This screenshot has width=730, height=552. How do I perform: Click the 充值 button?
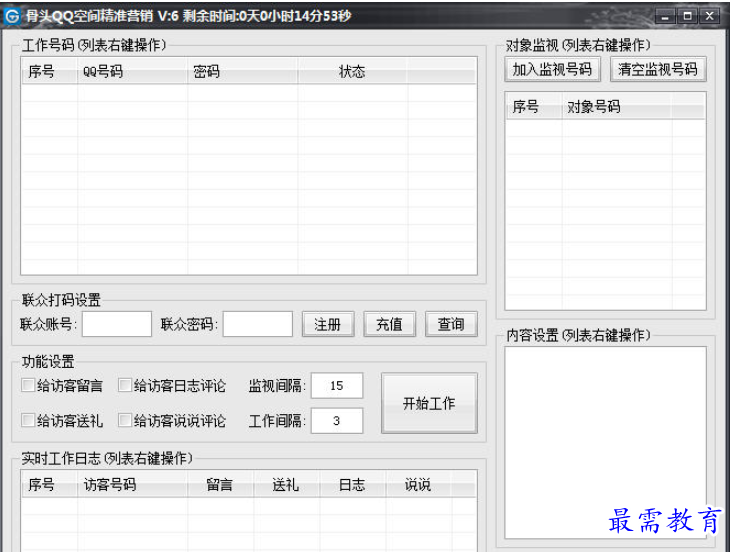pyautogui.click(x=389, y=324)
